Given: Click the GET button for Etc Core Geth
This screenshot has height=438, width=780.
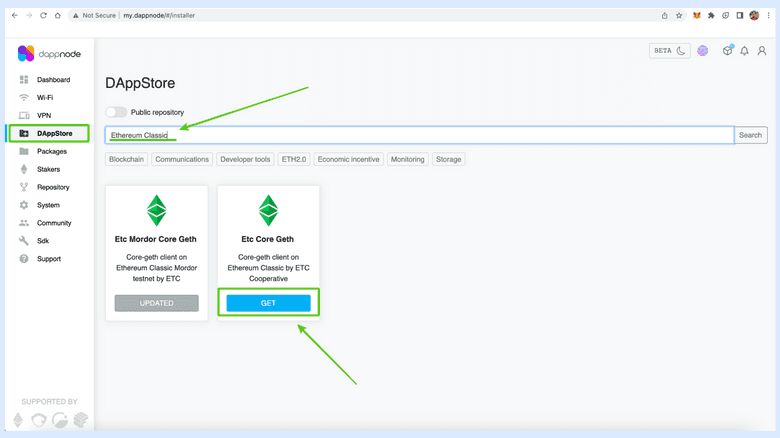Looking at the screenshot, I should point(268,303).
